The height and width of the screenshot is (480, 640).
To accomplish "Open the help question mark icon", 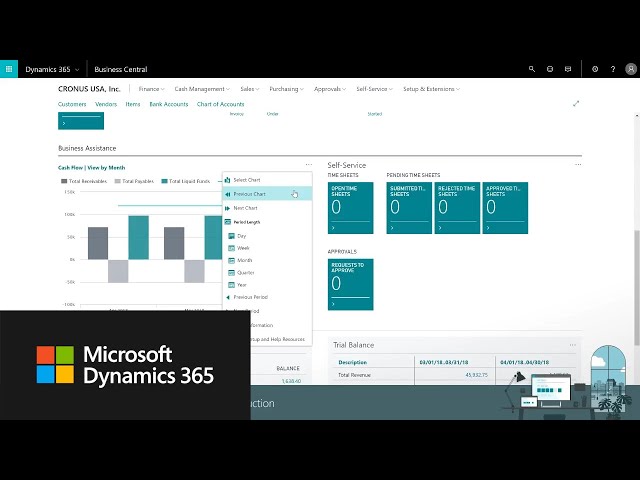I will [x=613, y=69].
